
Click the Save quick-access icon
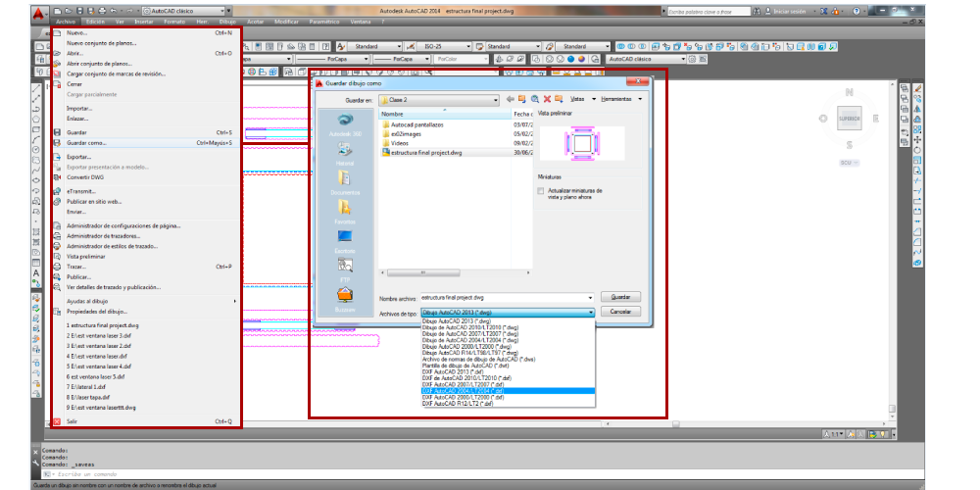[79, 11]
